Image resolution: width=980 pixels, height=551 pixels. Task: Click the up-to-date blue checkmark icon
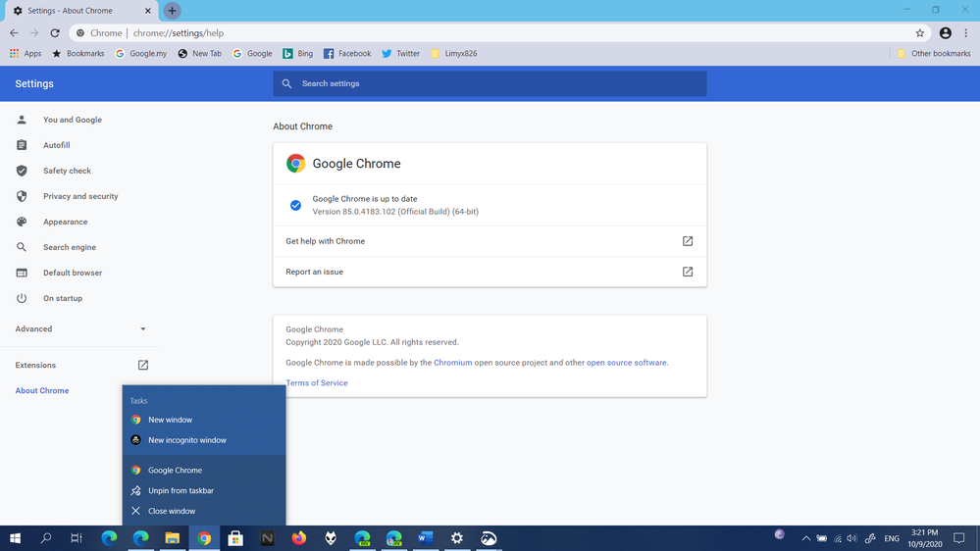(x=295, y=206)
